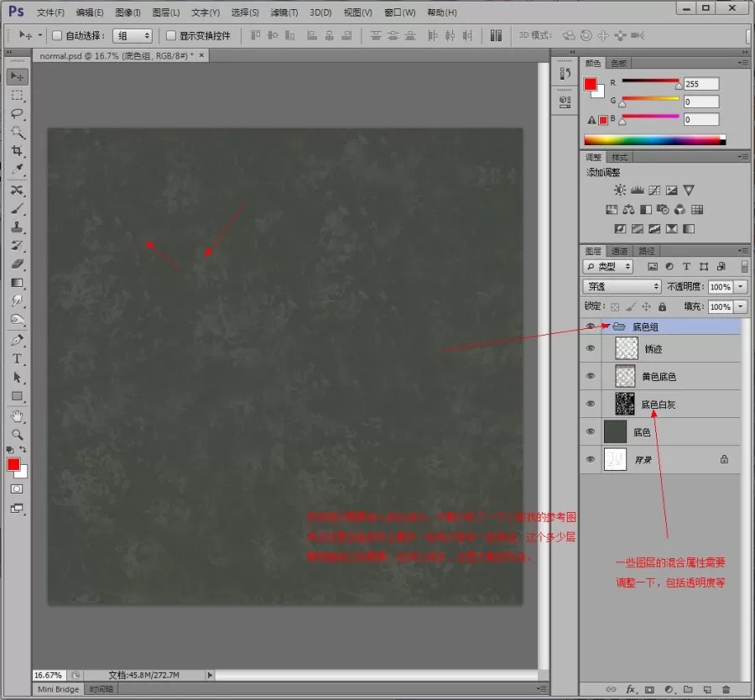Viewport: 755px width, 700px height.
Task: Open the 穿透 blend mode dropdown
Action: coord(622,286)
